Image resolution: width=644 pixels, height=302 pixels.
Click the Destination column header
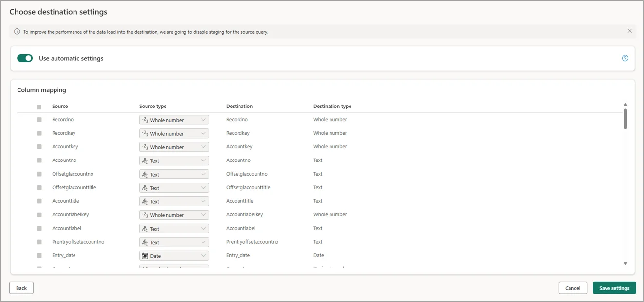(x=239, y=106)
